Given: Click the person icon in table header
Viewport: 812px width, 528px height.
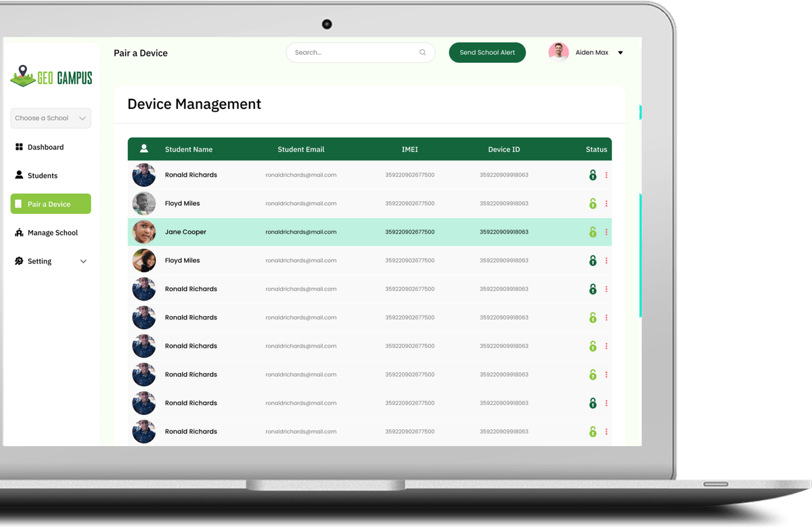Looking at the screenshot, I should coord(143,149).
